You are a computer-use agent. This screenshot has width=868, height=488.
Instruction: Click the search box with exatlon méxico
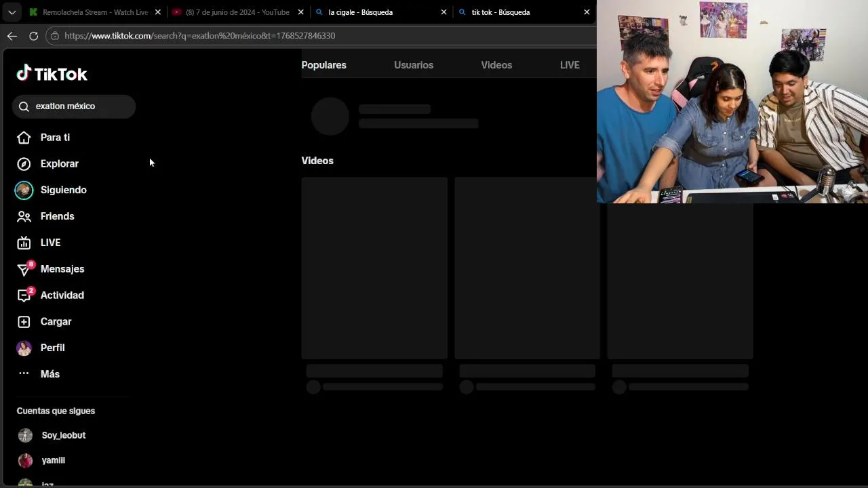click(x=74, y=106)
